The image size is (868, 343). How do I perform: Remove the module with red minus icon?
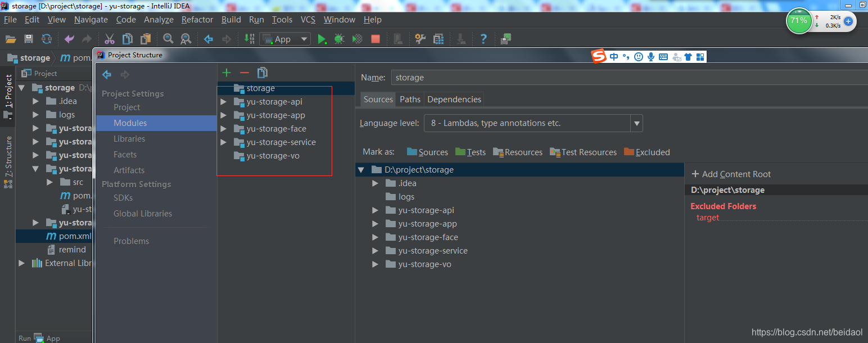[x=244, y=73]
